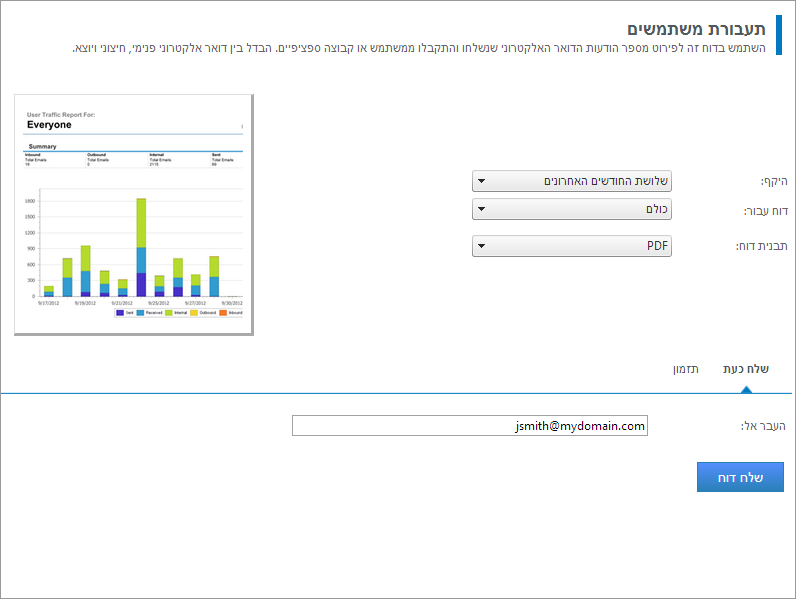The image size is (796, 599).
Task: Click the Internal green legend swatch
Action: pyautogui.click(x=170, y=313)
